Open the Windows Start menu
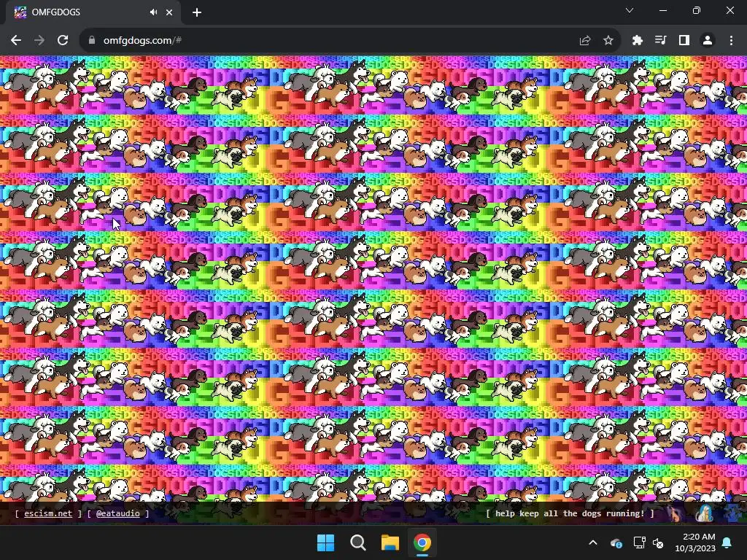This screenshot has width=747, height=560. pos(326,542)
